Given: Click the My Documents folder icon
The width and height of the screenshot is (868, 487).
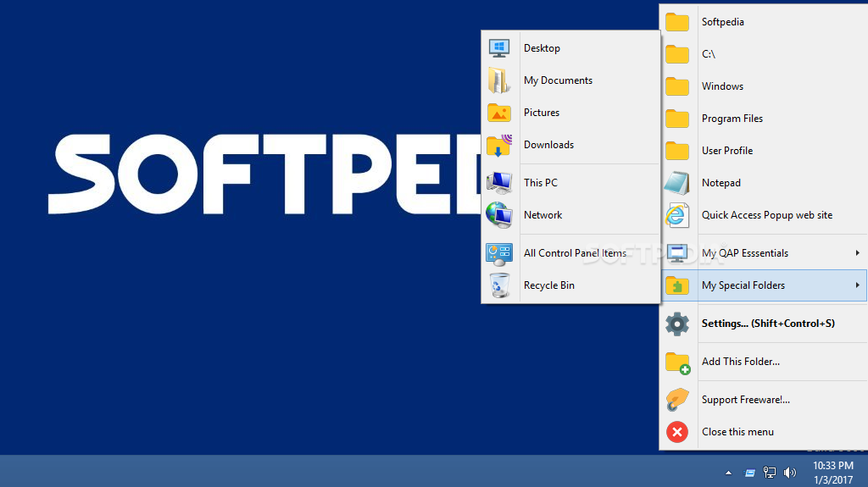Looking at the screenshot, I should (x=499, y=80).
